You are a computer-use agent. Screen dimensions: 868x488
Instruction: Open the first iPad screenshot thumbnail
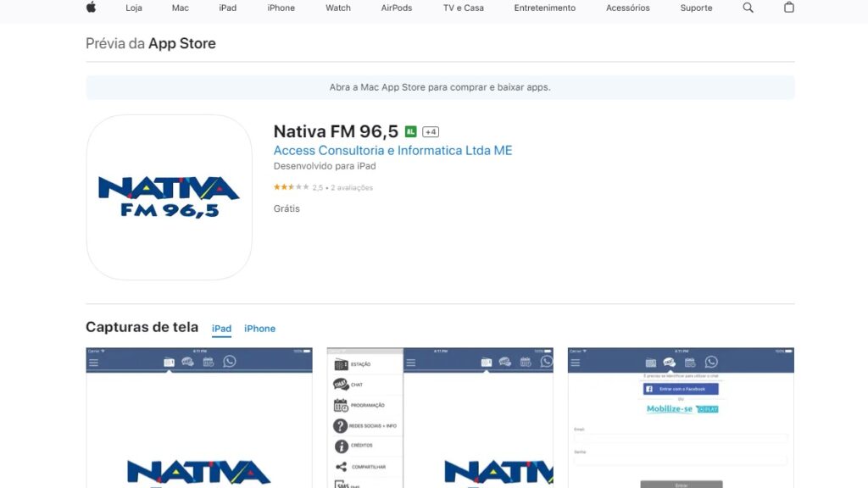[199, 418]
